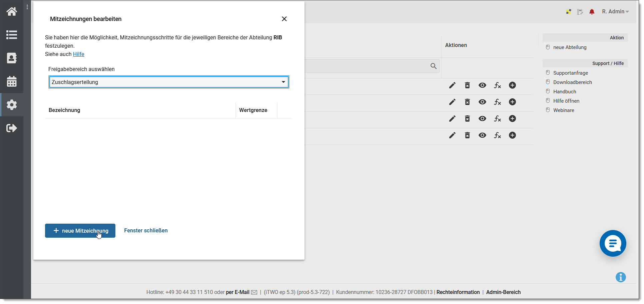Click the fx function icon in third row
This screenshot has width=644, height=304.
point(497,119)
